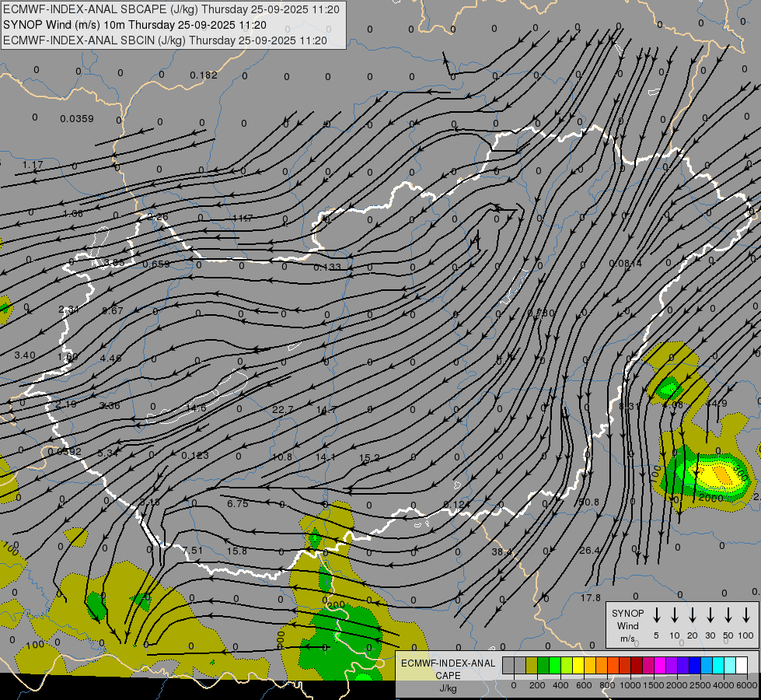The image size is (761, 700).
Task: Click the map value 17.8
Action: [x=591, y=598]
